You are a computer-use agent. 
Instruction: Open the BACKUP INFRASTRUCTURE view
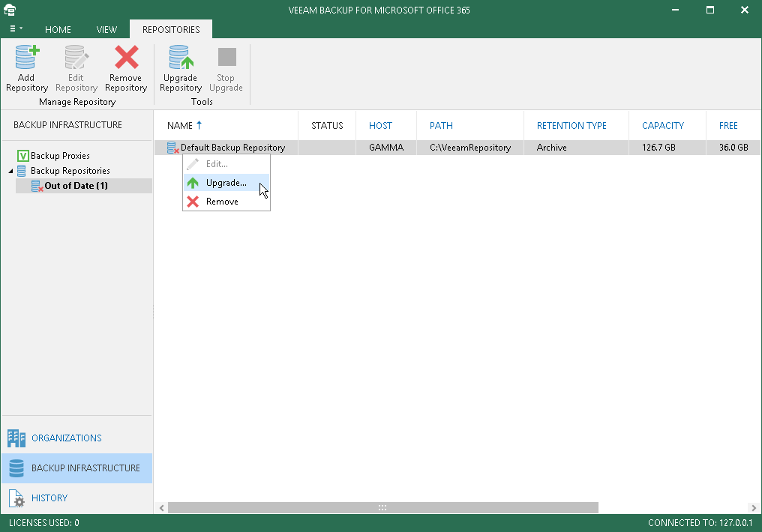pos(76,468)
